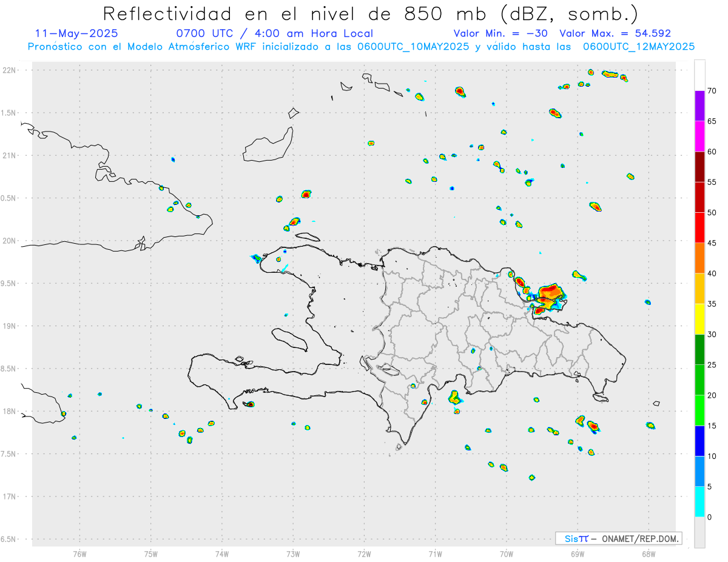728x562 pixels.
Task: Click the latitude axis label '18N'
Action: click(9, 412)
